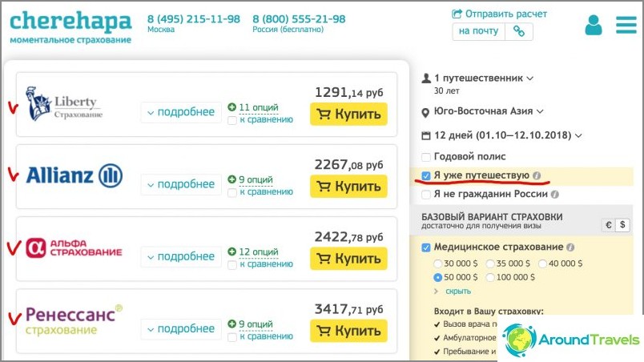Screen dimensions: 644x362
Task: Open the user account profile icon
Action: pyautogui.click(x=594, y=25)
